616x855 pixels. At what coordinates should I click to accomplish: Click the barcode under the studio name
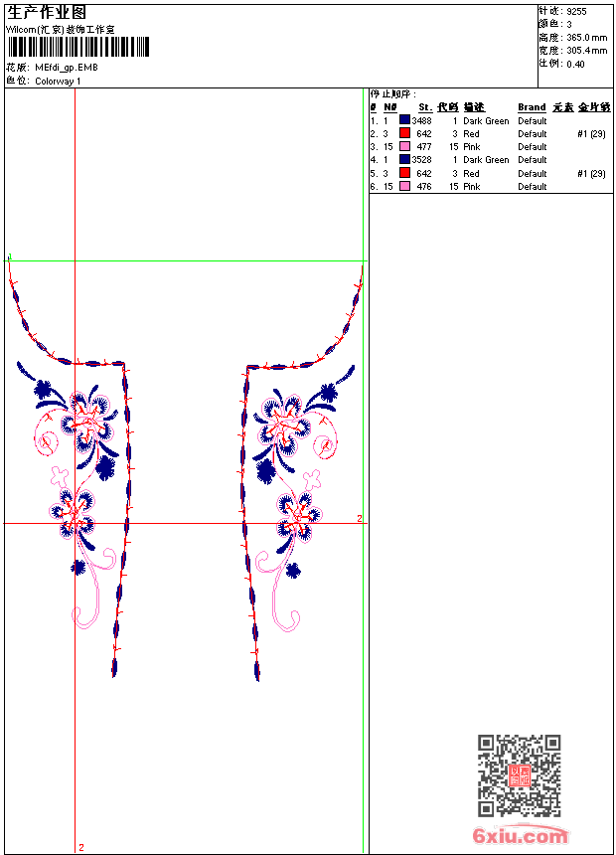click(x=77, y=47)
